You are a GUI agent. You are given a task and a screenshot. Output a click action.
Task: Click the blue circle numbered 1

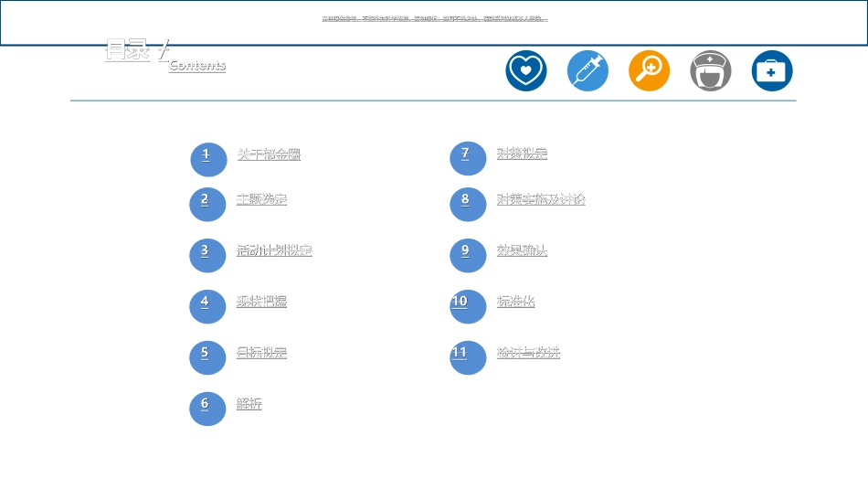(208, 159)
